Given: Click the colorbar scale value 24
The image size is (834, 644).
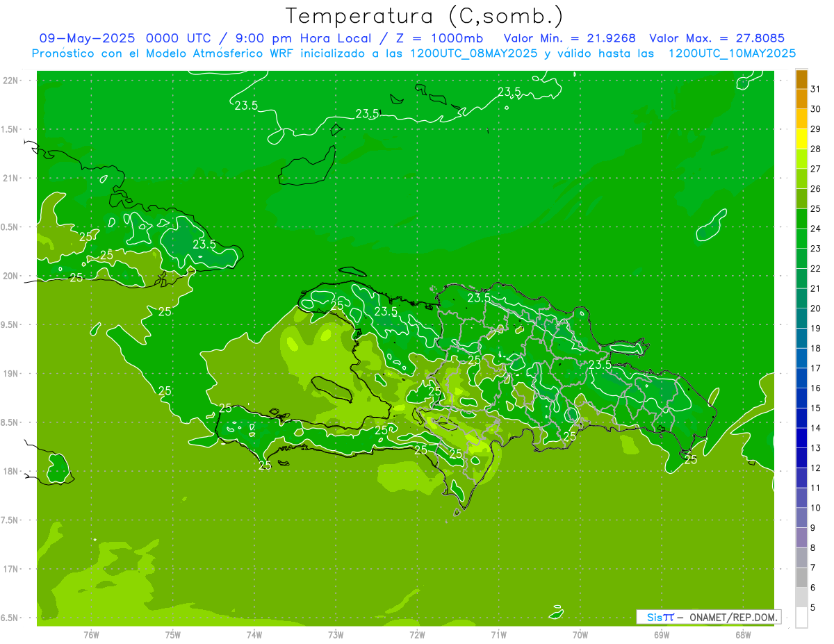Looking at the screenshot, I should click(816, 229).
